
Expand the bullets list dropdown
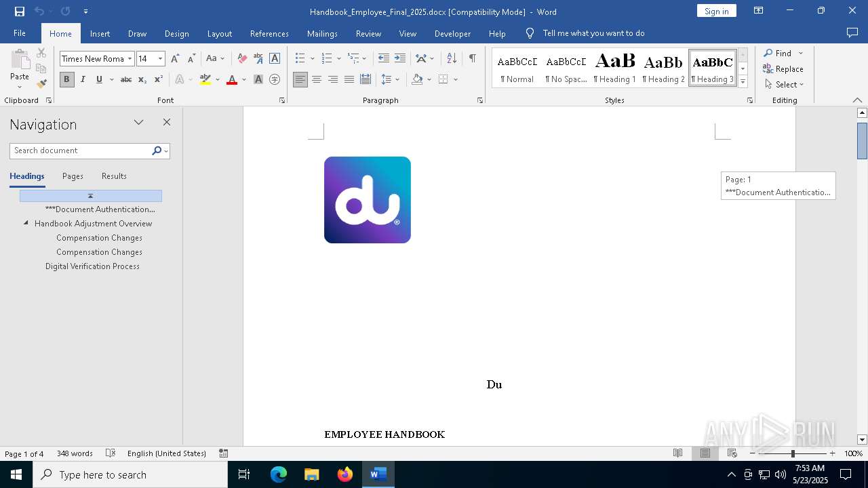(x=313, y=59)
